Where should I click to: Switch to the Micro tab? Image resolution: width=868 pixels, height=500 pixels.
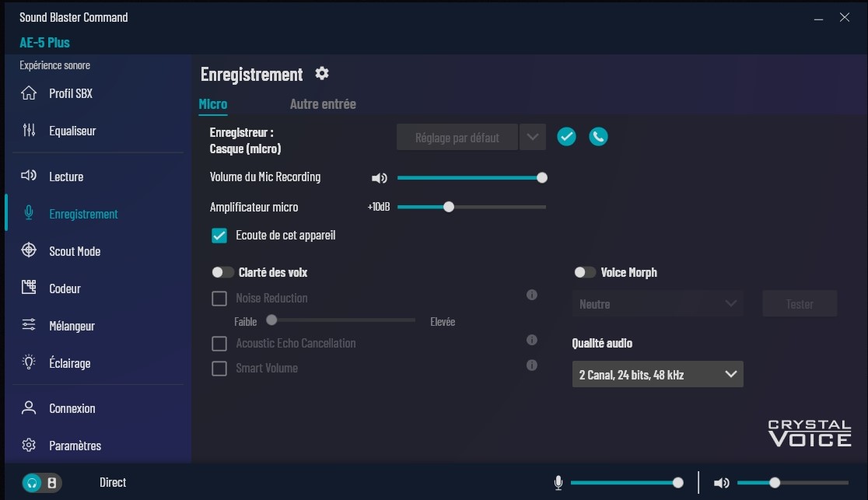point(213,104)
